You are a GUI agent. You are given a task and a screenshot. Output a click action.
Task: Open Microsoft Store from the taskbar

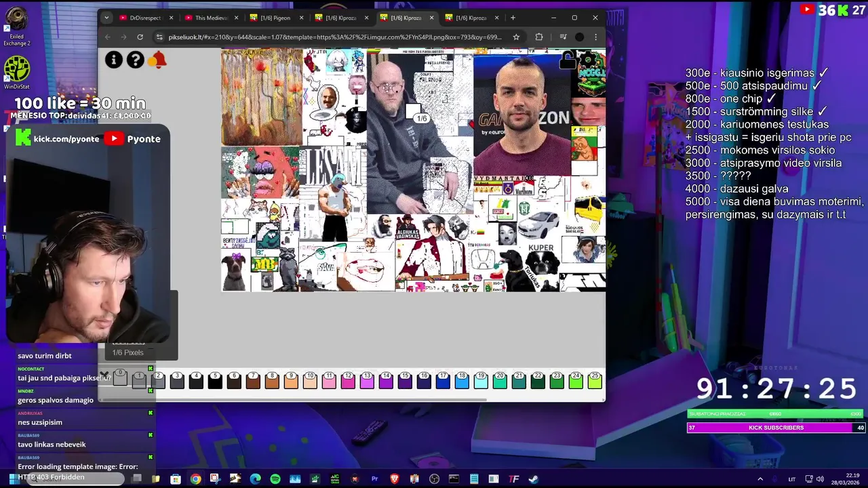(176, 479)
